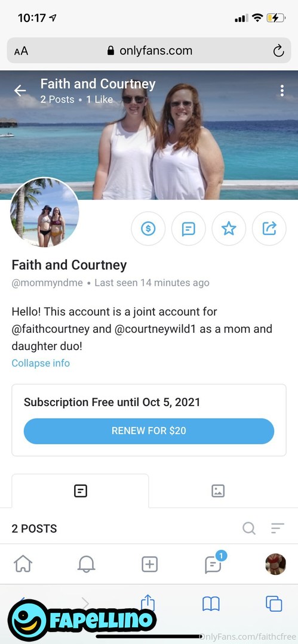Send a tip with the dollar icon
The width and height of the screenshot is (298, 644).
pyautogui.click(x=148, y=229)
